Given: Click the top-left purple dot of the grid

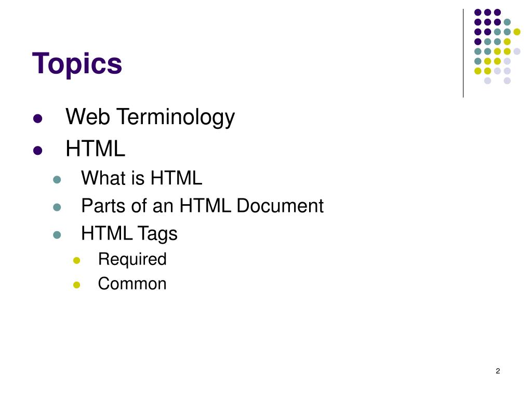Looking at the screenshot, I should click(478, 12).
